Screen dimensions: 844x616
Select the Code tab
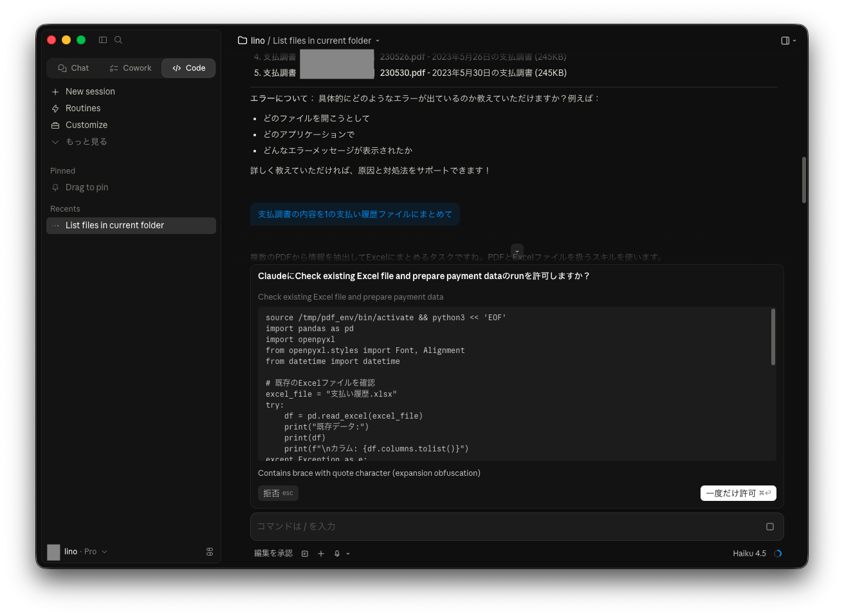(188, 68)
